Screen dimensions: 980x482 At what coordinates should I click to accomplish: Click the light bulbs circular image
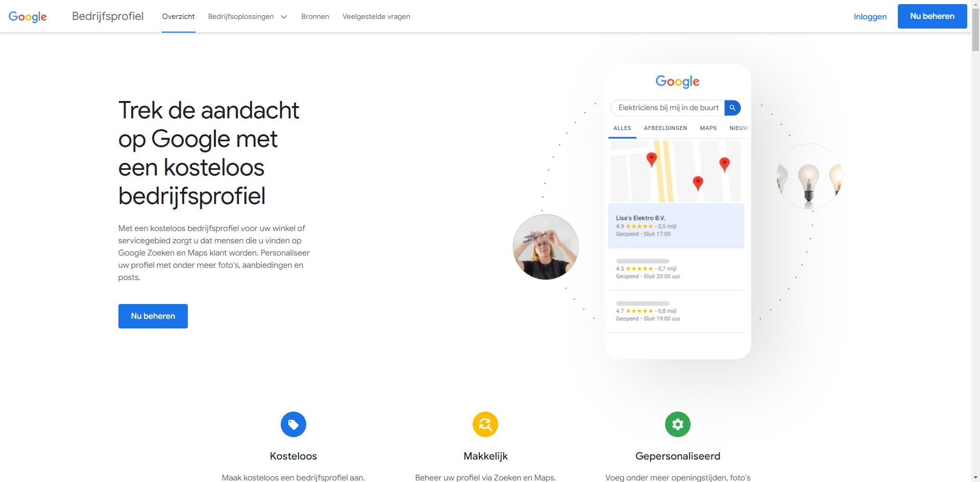(809, 176)
